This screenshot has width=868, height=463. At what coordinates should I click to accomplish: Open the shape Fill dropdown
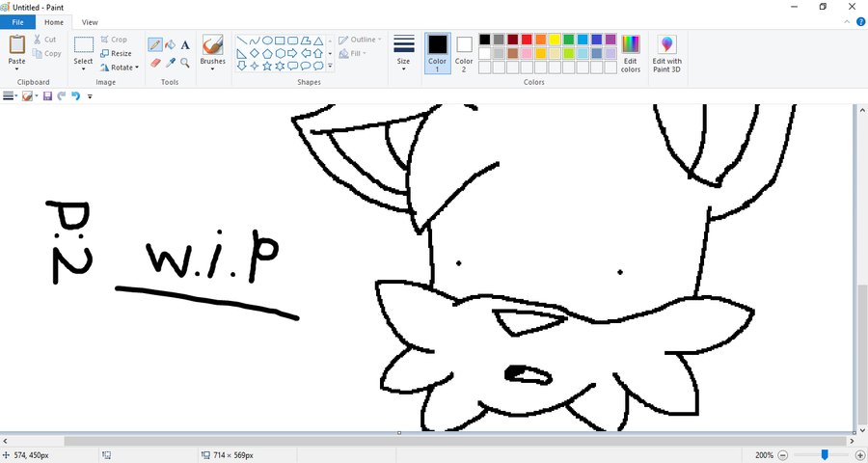pos(353,54)
